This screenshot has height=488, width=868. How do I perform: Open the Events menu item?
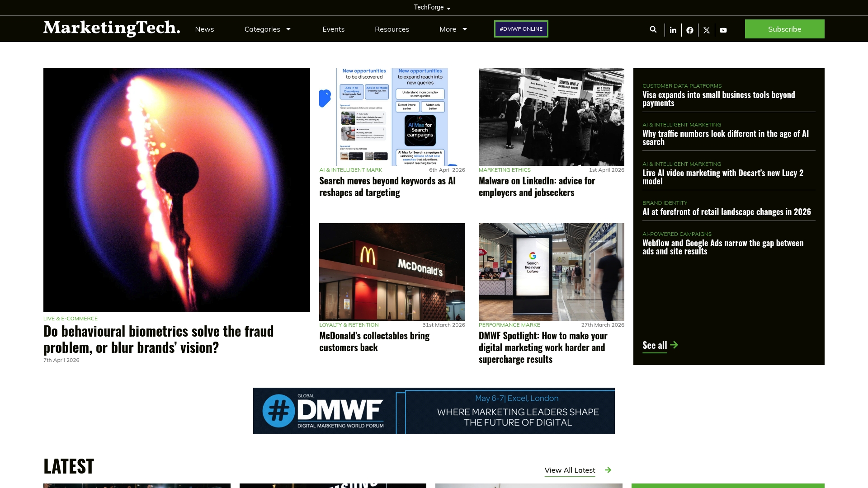point(333,29)
